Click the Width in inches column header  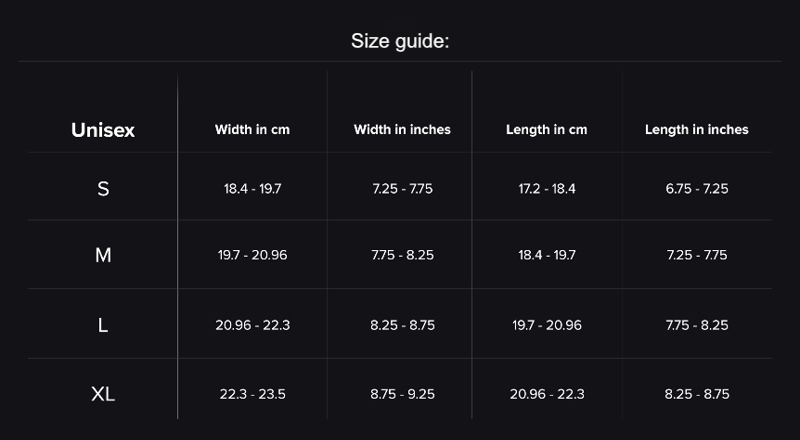tap(402, 130)
